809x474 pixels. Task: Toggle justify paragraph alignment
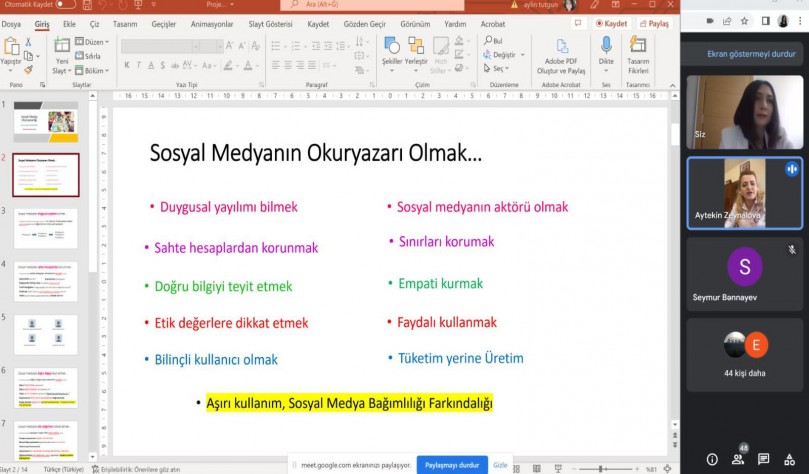point(312,66)
